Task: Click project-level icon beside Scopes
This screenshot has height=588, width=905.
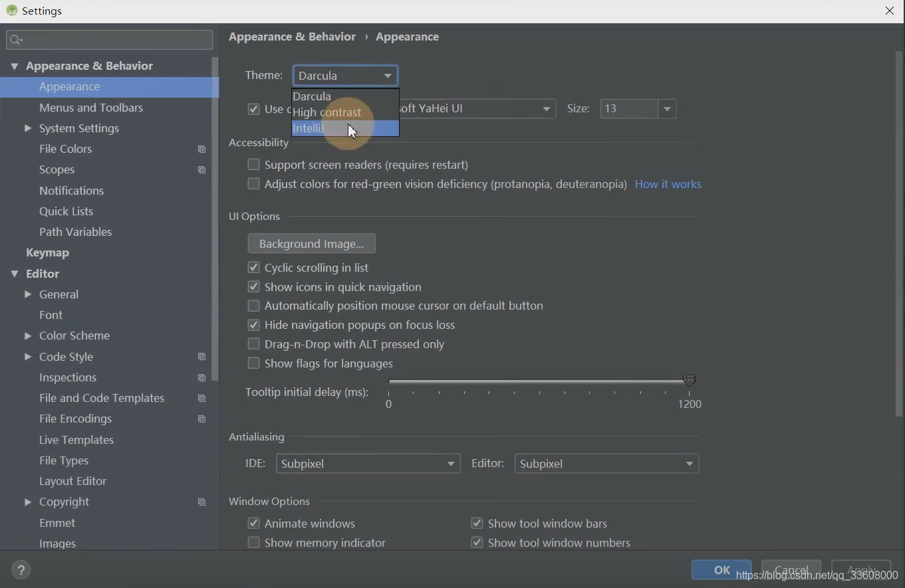Action: pos(202,170)
